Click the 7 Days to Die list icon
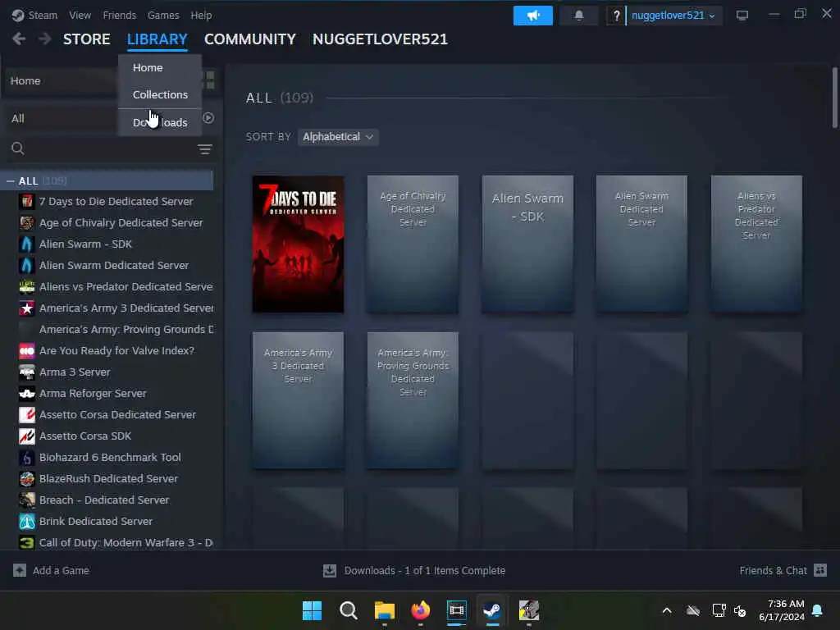The image size is (840, 630). (x=27, y=202)
